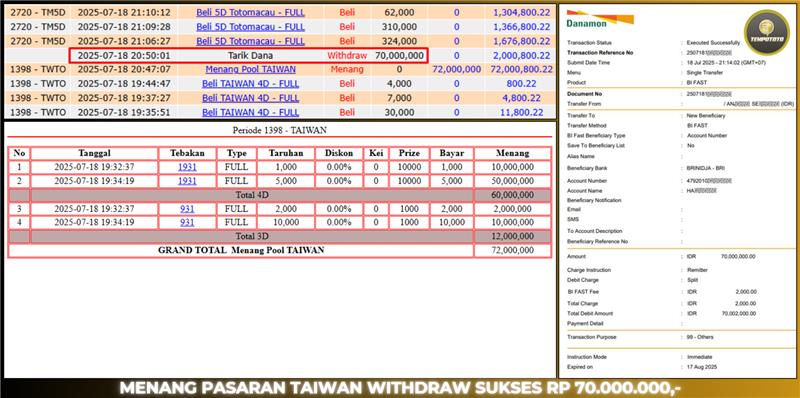Image resolution: width=800 pixels, height=398 pixels.
Task: Select the 2,000,000 winning amount in row 3
Action: [514, 209]
